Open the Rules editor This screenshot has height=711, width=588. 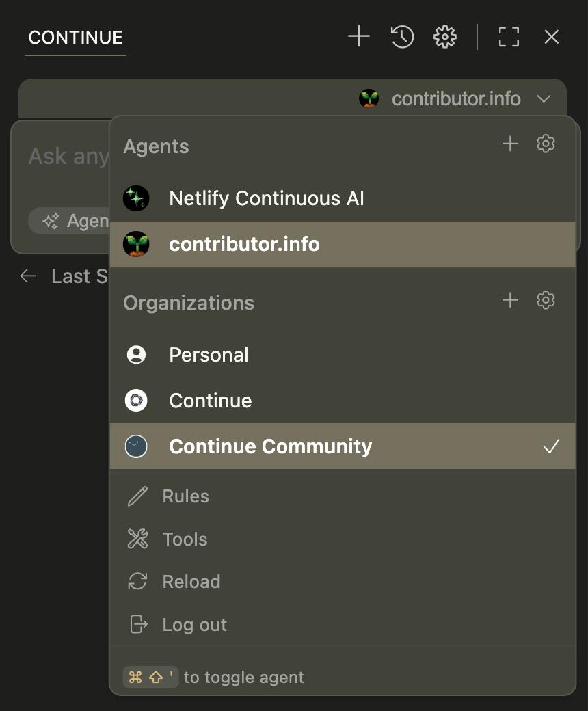[185, 496]
